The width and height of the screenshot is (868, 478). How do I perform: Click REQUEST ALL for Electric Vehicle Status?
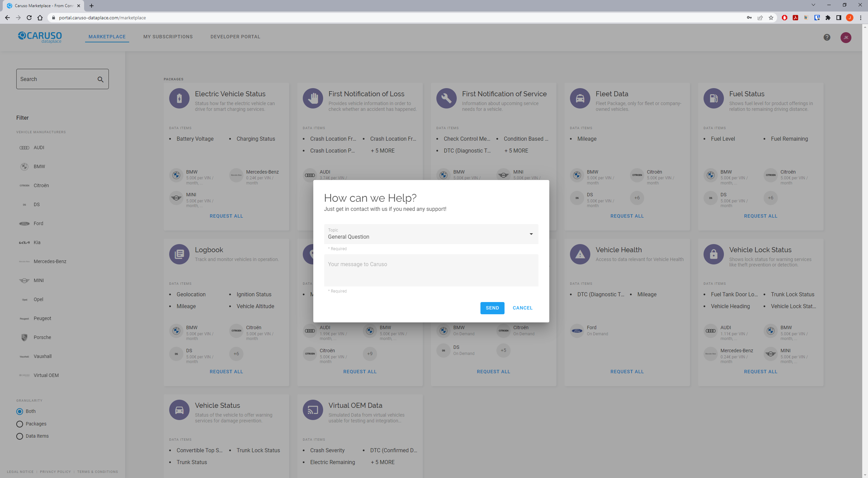(x=226, y=216)
